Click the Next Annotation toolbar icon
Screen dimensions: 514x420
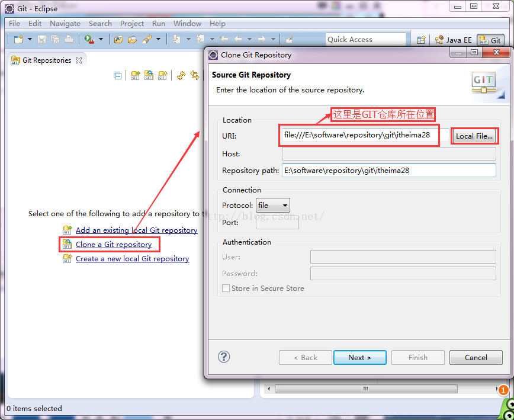[176, 39]
